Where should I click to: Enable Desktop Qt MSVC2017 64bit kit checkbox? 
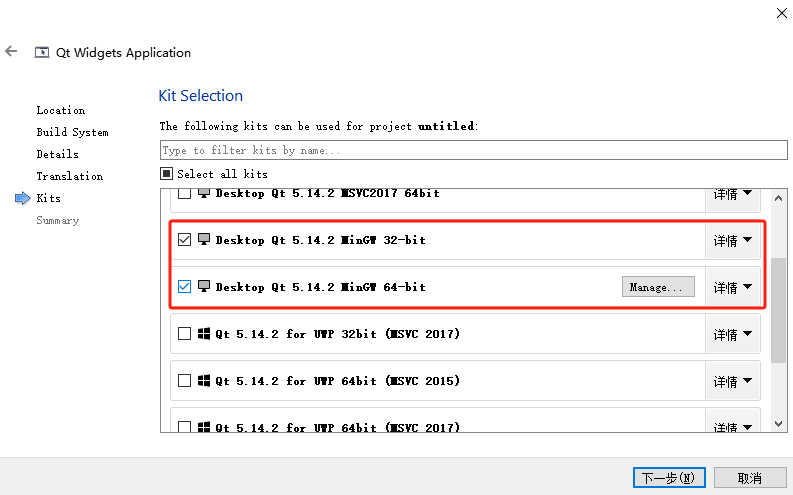(185, 194)
